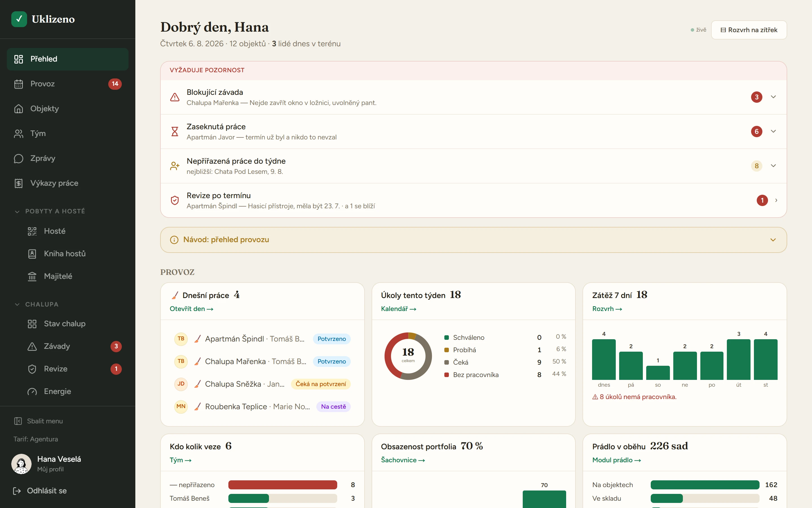This screenshot has width=812, height=508.
Task: Click the Objekty house icon
Action: (18, 109)
